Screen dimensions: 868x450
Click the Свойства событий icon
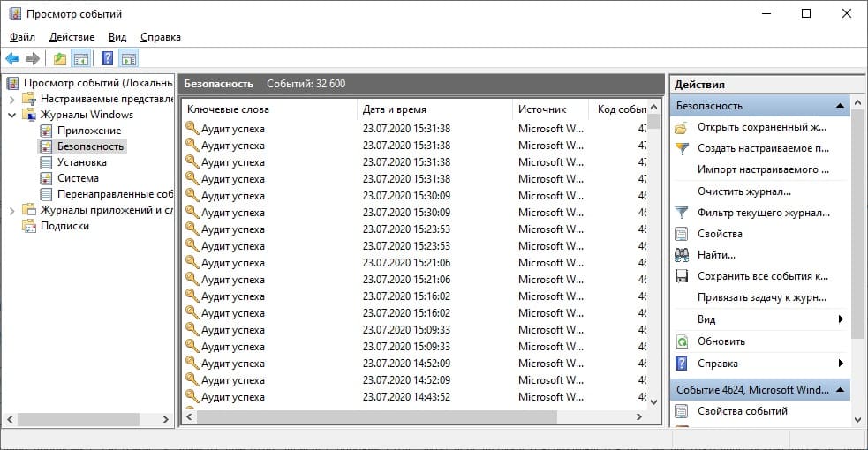tap(682, 411)
